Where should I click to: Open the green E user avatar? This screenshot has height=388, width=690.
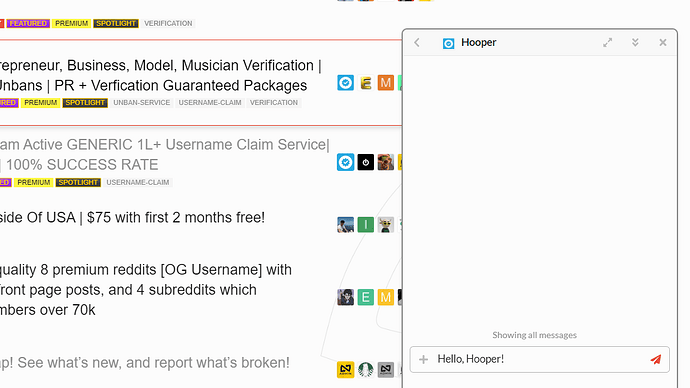(365, 297)
